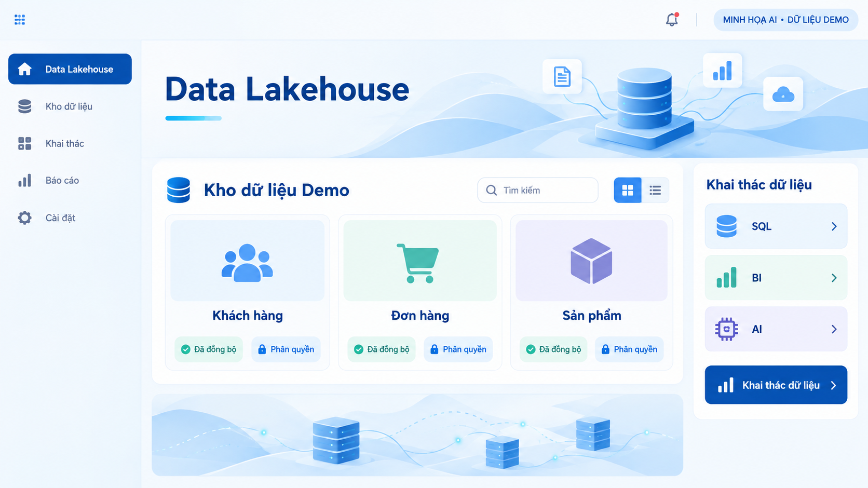Click the Sản phẩm card title
Viewport: 868px width, 488px height.
pos(592,316)
